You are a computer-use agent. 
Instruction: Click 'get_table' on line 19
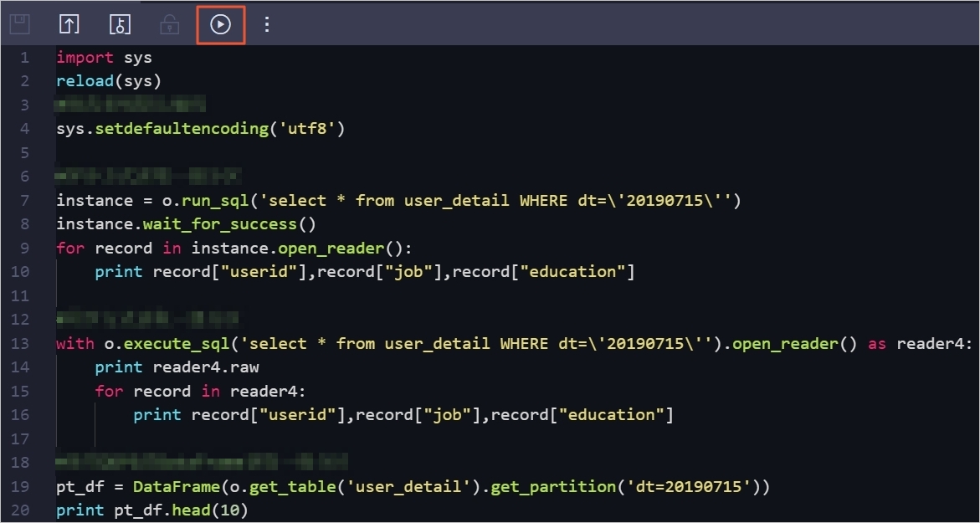(293, 487)
